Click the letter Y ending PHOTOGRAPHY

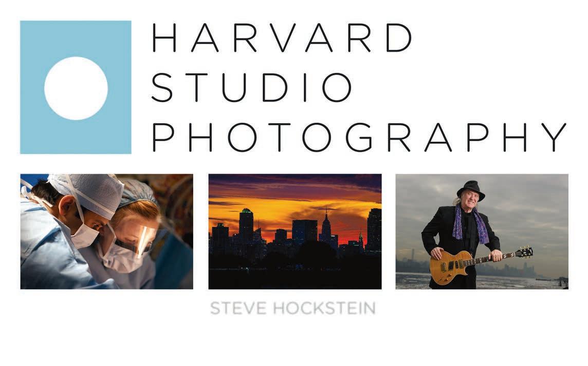click(554, 137)
